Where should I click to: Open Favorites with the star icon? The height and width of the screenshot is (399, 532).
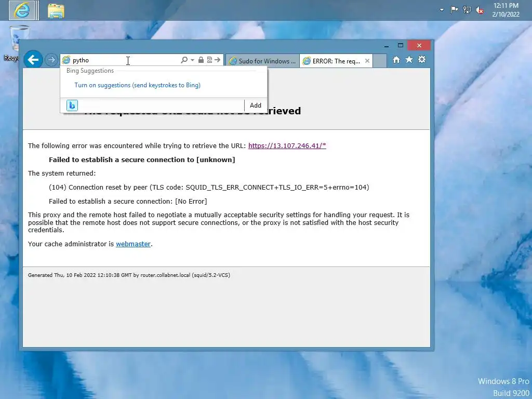[x=409, y=60]
